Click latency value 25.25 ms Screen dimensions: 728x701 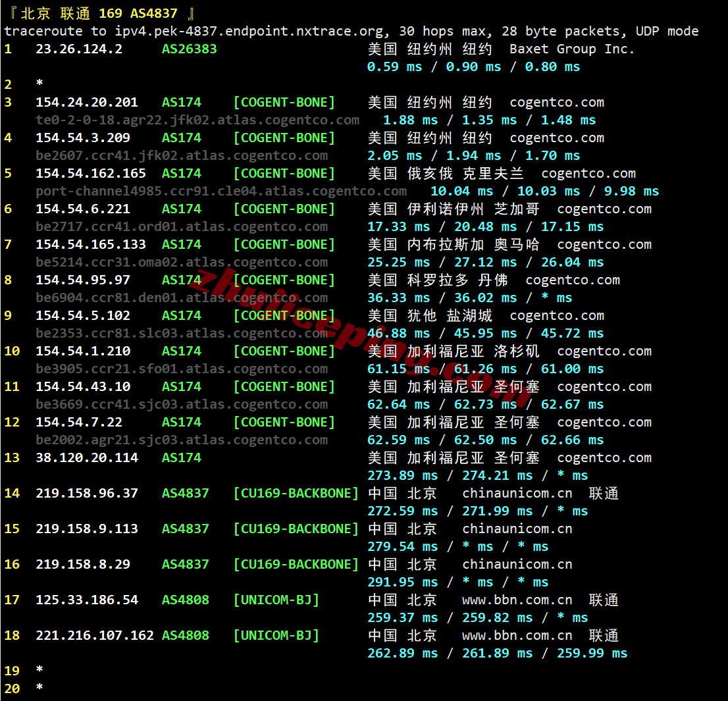pos(399,262)
